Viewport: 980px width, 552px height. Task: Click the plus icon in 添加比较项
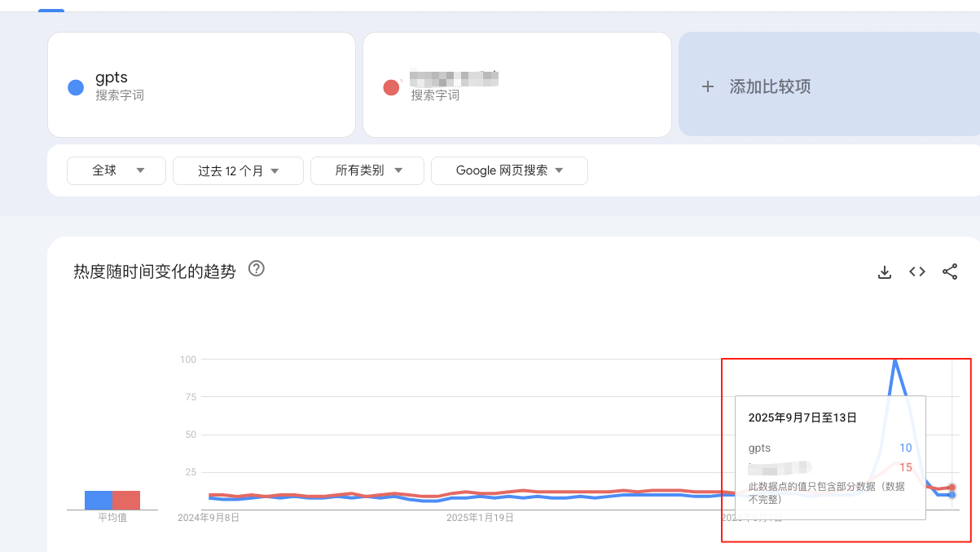pos(708,86)
